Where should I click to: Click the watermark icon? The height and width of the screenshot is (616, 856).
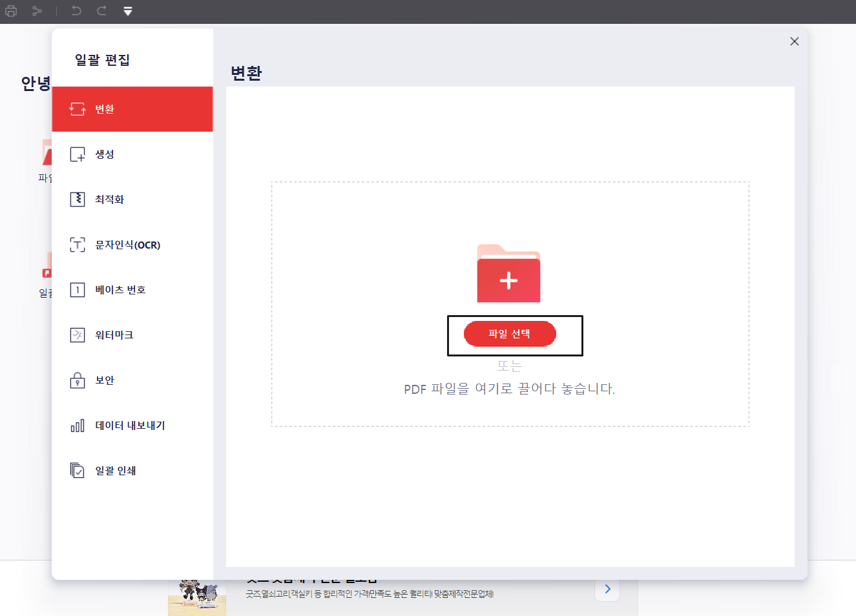click(x=78, y=335)
